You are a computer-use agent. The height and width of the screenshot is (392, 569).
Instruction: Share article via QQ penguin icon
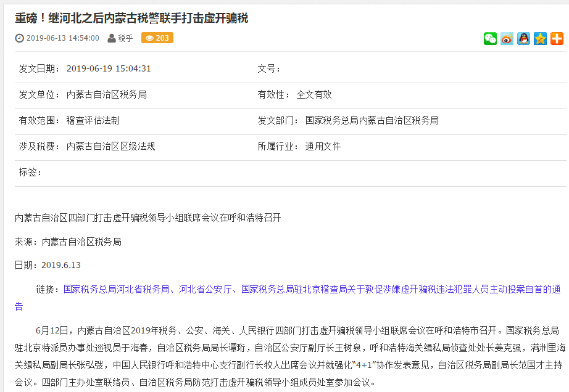pos(523,38)
